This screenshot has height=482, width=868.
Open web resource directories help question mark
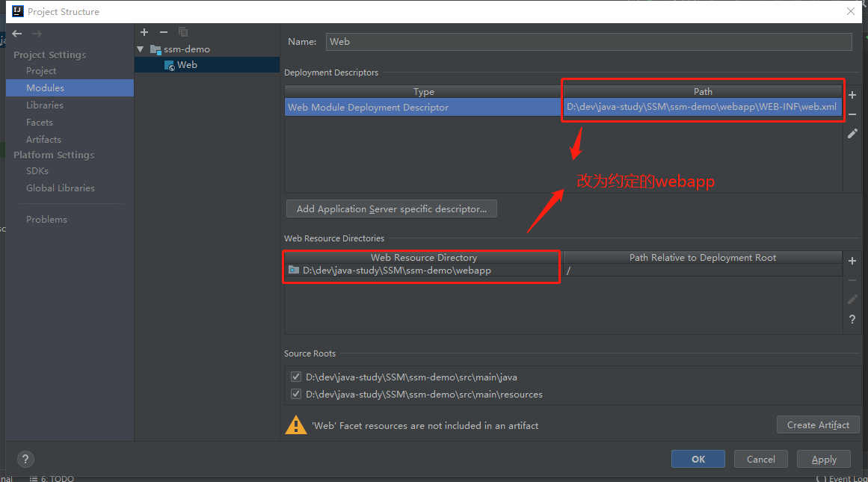click(852, 319)
